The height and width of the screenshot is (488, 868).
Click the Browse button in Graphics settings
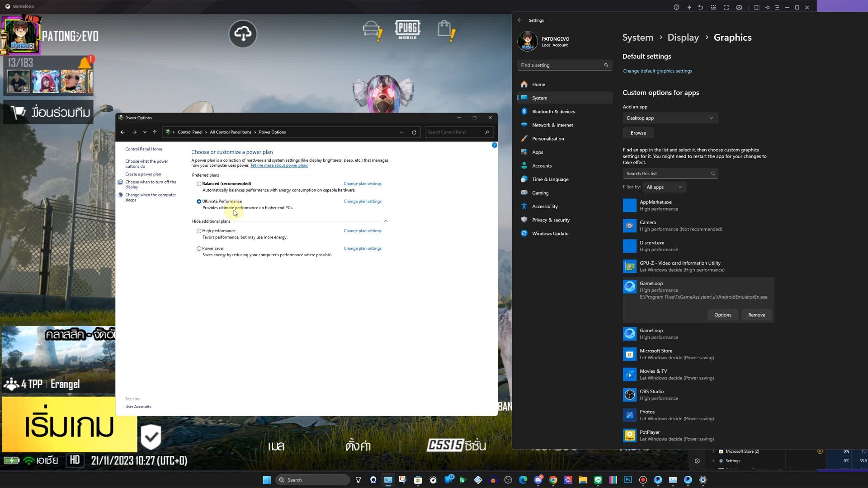[x=638, y=133]
